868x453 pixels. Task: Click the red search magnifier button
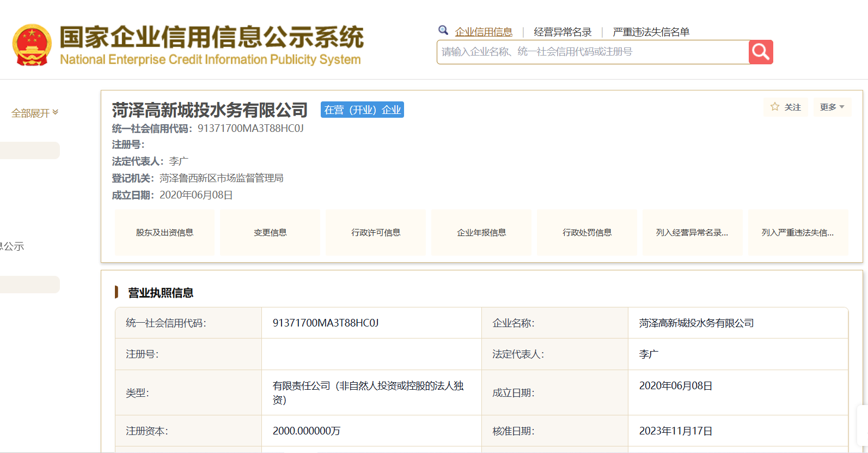761,52
